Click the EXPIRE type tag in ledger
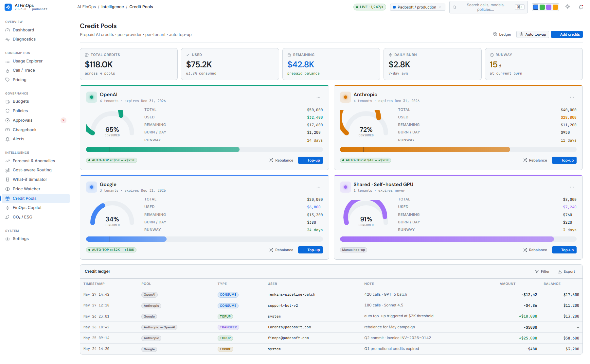Viewport: 590px width, 364px height. (x=225, y=349)
